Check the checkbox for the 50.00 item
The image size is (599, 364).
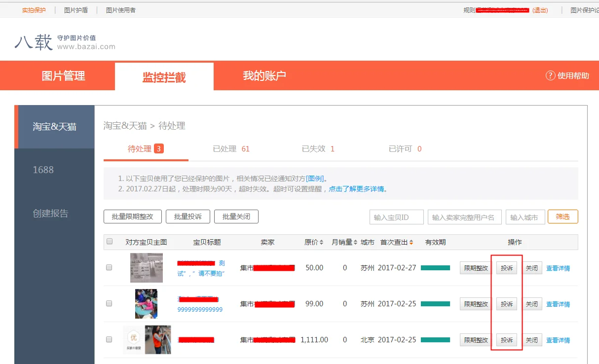[x=109, y=268]
